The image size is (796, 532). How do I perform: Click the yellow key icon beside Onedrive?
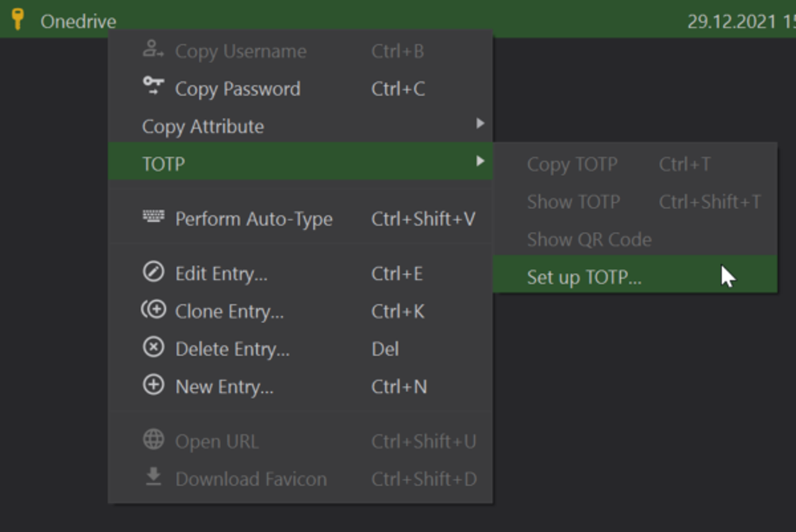17,19
